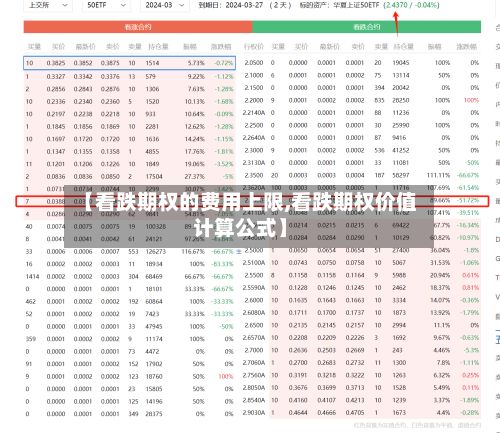Click put latest price 0.4666
The image size is (500, 433).
327,413
